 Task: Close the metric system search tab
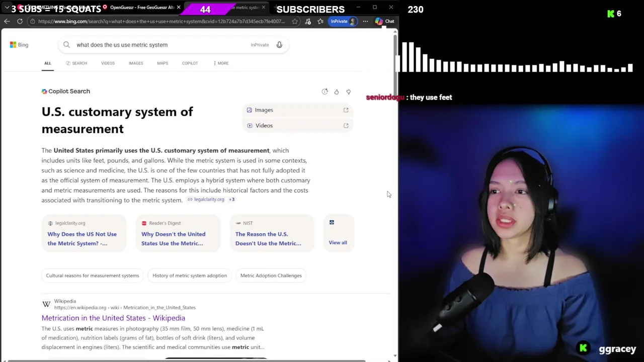pos(263,8)
